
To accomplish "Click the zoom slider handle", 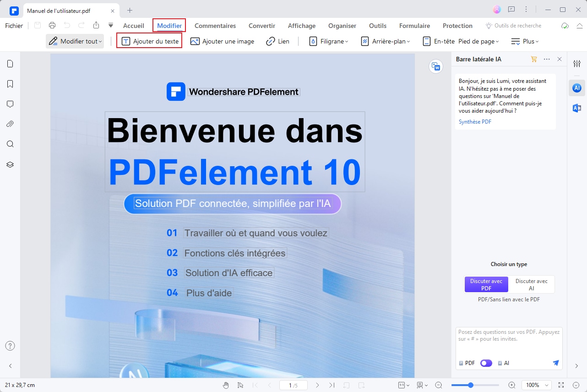I will pyautogui.click(x=471, y=385).
